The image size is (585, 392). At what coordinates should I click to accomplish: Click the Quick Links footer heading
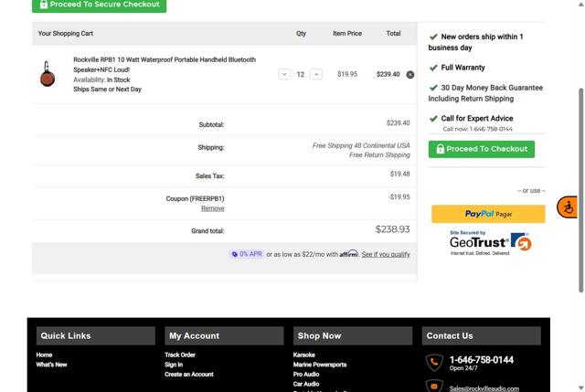click(x=66, y=336)
